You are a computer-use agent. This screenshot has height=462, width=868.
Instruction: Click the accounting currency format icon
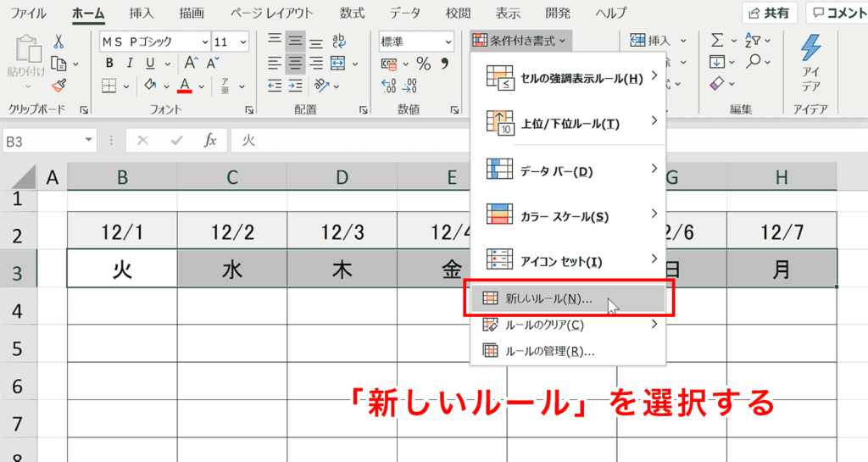tap(389, 64)
